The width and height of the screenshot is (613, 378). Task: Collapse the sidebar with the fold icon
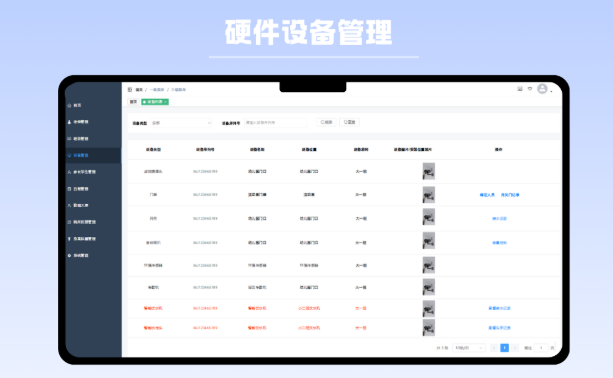pyautogui.click(x=130, y=90)
